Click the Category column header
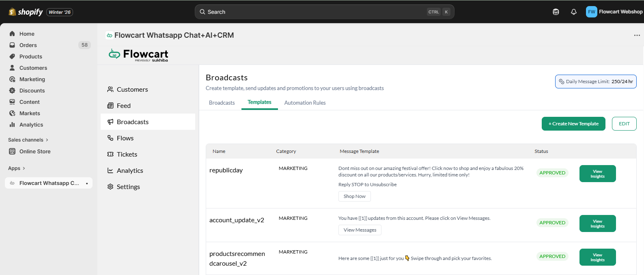644x275 pixels. click(286, 151)
